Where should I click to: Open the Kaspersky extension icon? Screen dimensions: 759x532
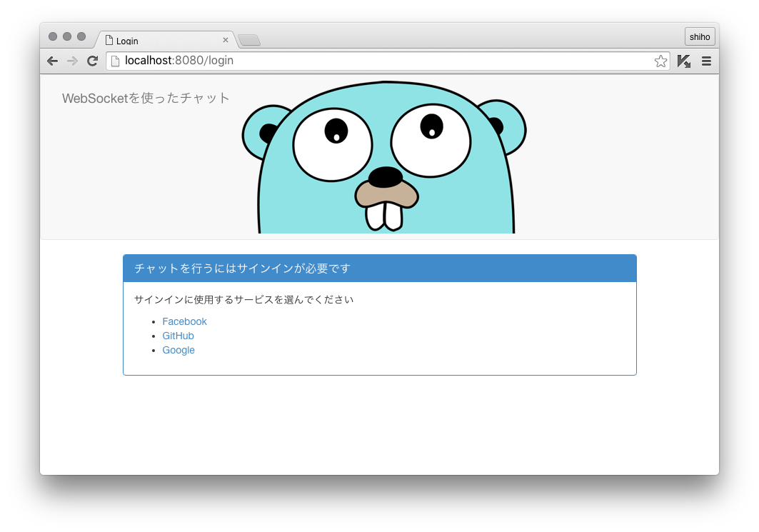684,61
